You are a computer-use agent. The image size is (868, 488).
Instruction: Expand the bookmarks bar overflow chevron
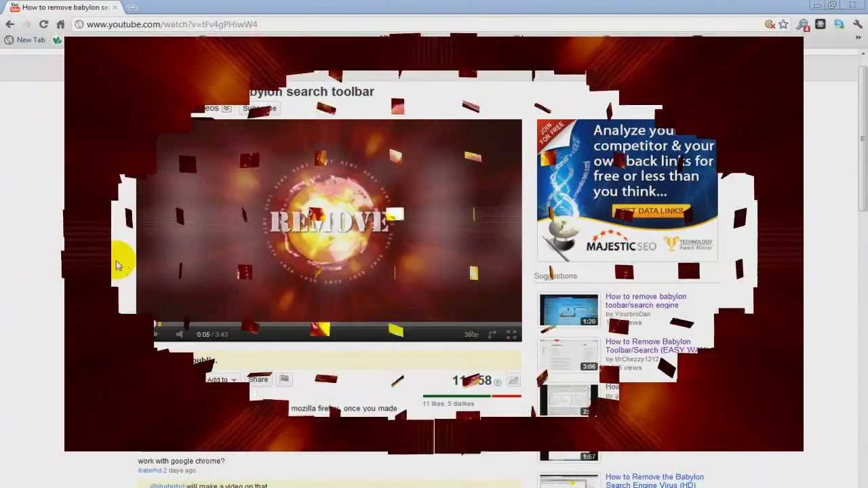coord(858,39)
